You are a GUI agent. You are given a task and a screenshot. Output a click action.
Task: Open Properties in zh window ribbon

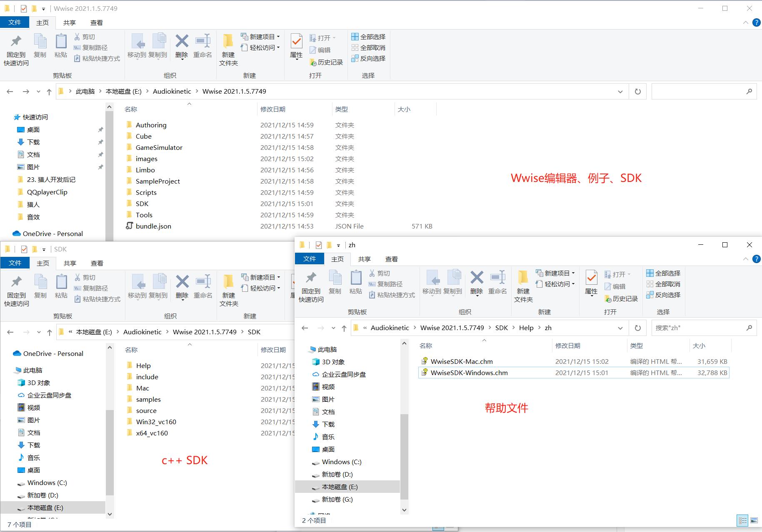tap(591, 283)
